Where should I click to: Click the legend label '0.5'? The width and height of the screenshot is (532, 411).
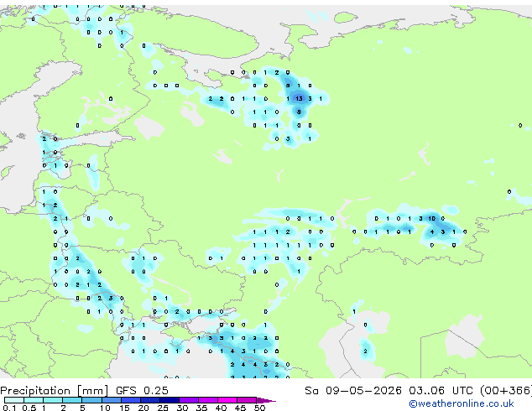29,408
